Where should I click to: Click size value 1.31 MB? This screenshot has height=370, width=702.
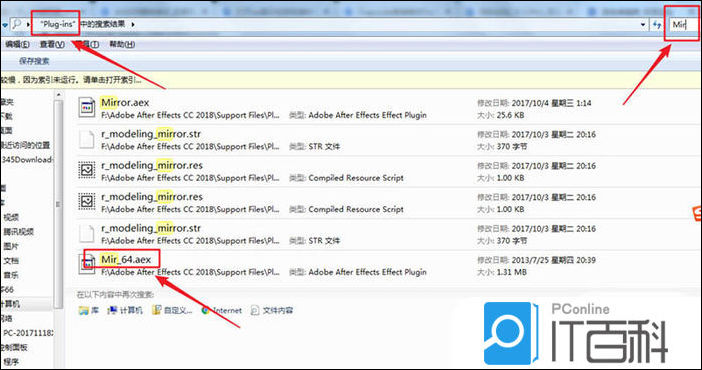pos(512,272)
